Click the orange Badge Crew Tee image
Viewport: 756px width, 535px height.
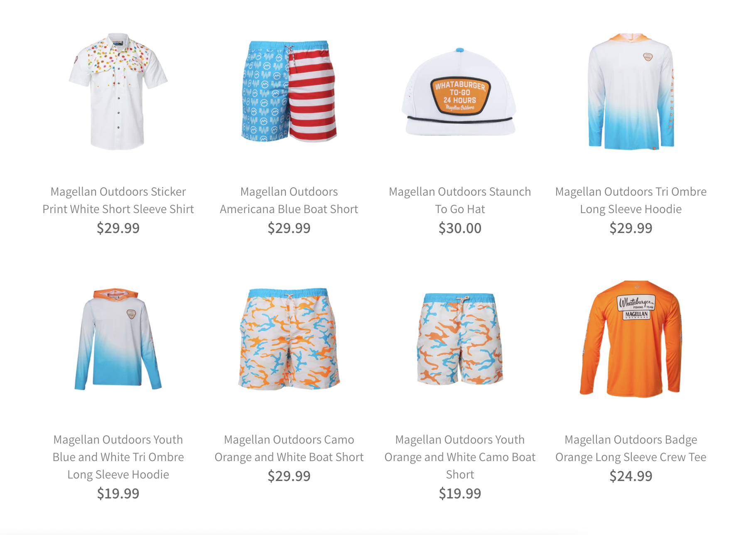coord(631,339)
